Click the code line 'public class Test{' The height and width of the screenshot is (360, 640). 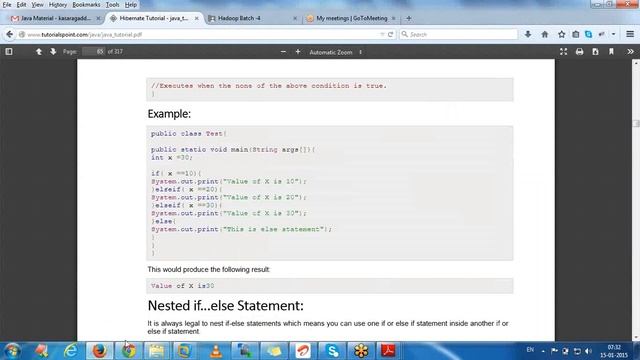pos(189,133)
